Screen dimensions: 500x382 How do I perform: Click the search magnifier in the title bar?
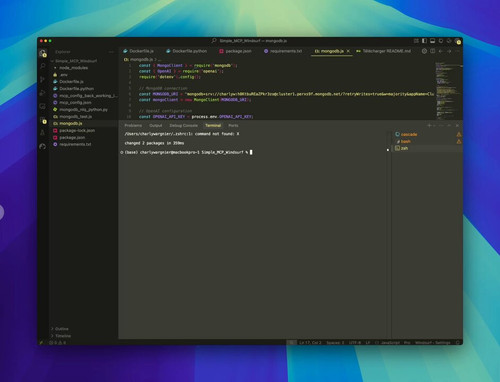coord(214,41)
